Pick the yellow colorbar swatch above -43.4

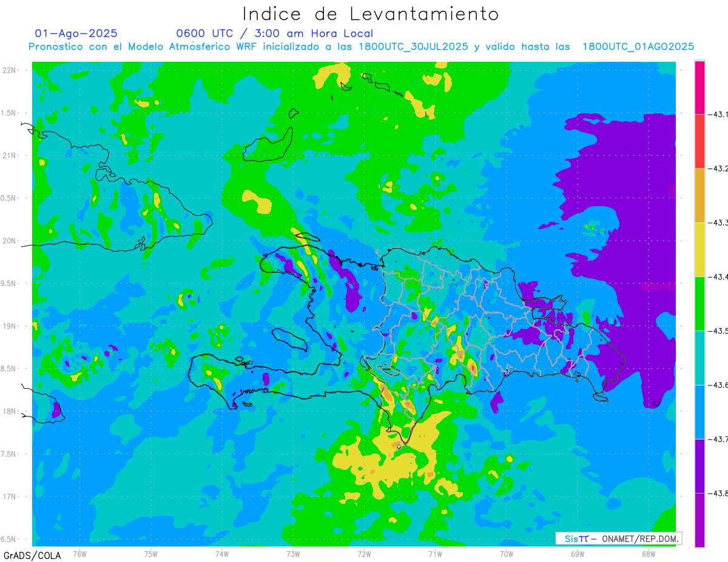699,249
